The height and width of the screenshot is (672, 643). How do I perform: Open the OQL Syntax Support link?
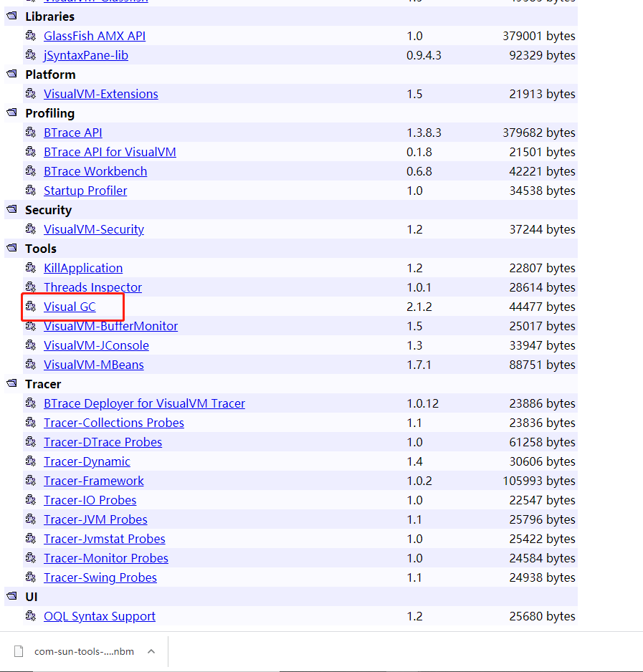100,616
